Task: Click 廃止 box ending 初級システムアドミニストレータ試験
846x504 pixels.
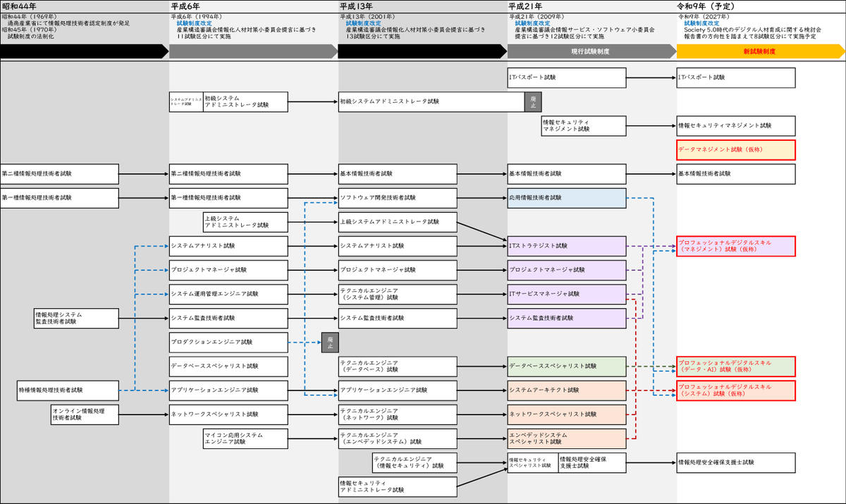Action: [533, 102]
